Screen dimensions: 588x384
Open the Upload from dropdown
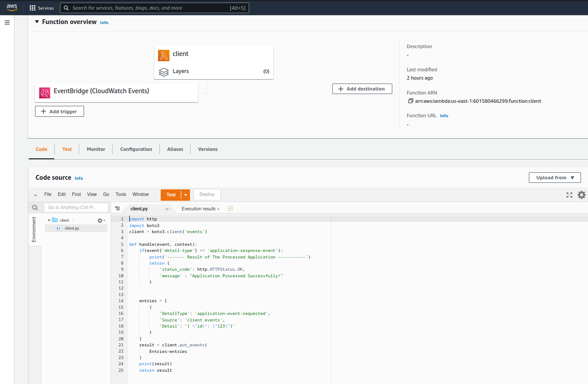[555, 178]
